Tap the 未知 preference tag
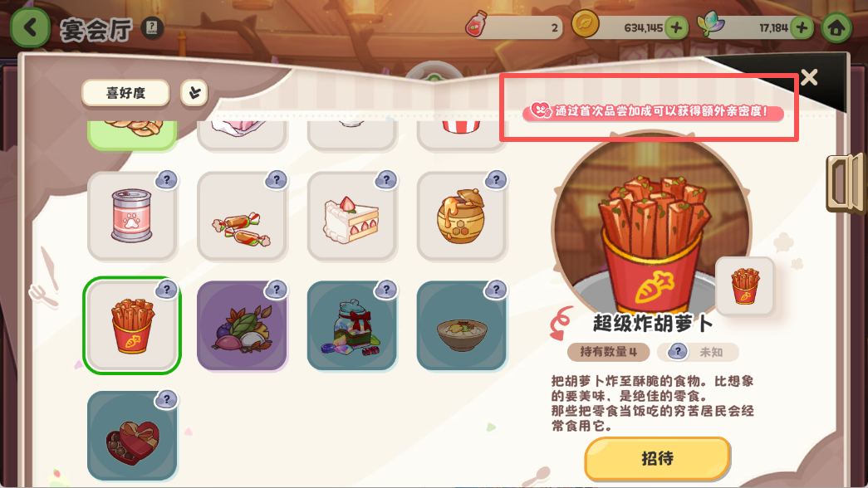 (x=699, y=351)
